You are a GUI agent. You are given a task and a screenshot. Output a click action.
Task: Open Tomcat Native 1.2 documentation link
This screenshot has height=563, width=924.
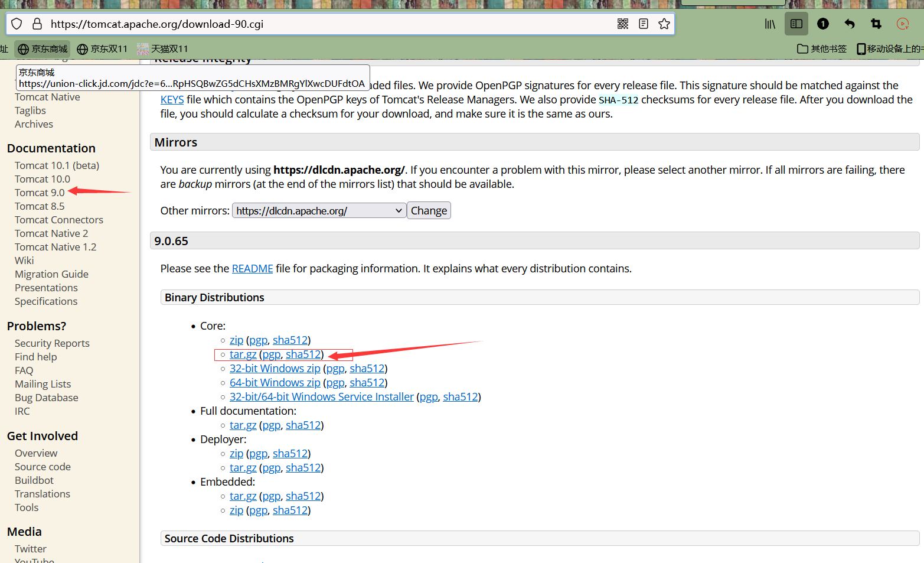(x=55, y=248)
